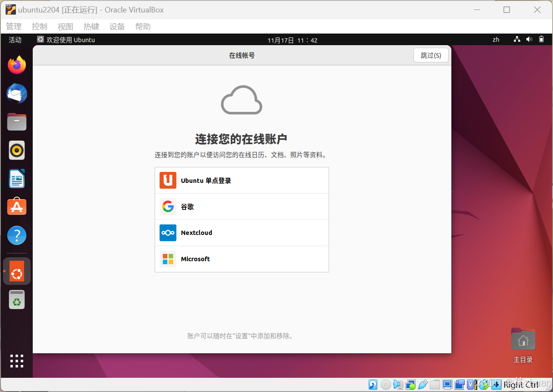553x392 pixels.
Task: Click the 连接您的在线账户 heading
Action: click(241, 139)
